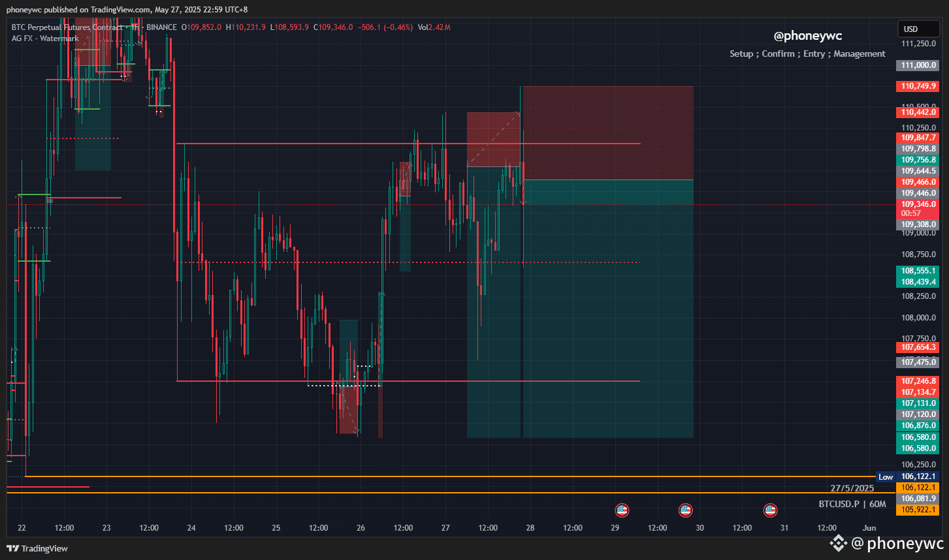
Task: Click the red 110,442.0 price label
Action: [x=918, y=112]
